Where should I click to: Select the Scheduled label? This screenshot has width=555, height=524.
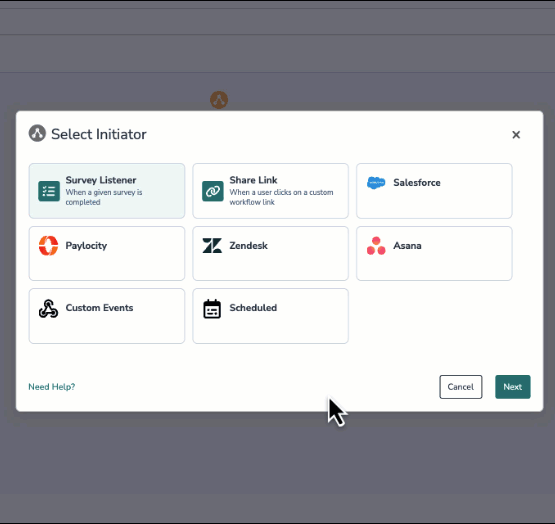coord(253,308)
